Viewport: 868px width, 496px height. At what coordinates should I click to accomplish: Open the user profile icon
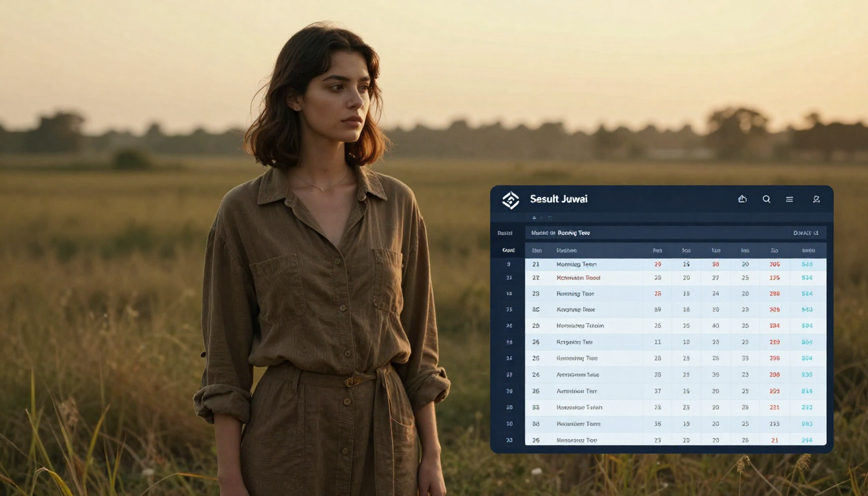click(x=816, y=200)
